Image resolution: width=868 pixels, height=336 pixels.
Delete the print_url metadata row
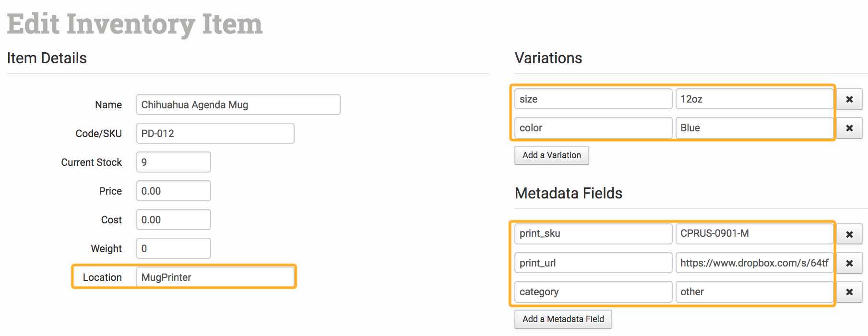[849, 263]
